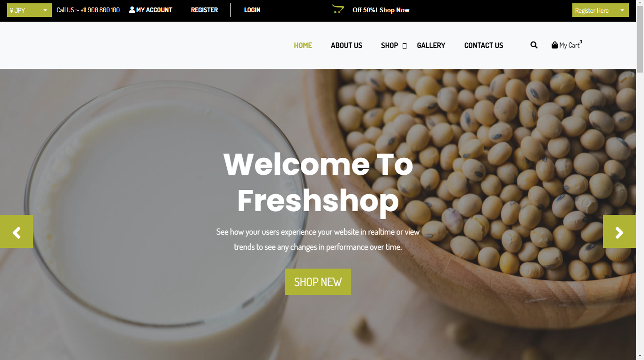This screenshot has height=360, width=644.
Task: Navigate to Contact Us
Action: tap(484, 45)
